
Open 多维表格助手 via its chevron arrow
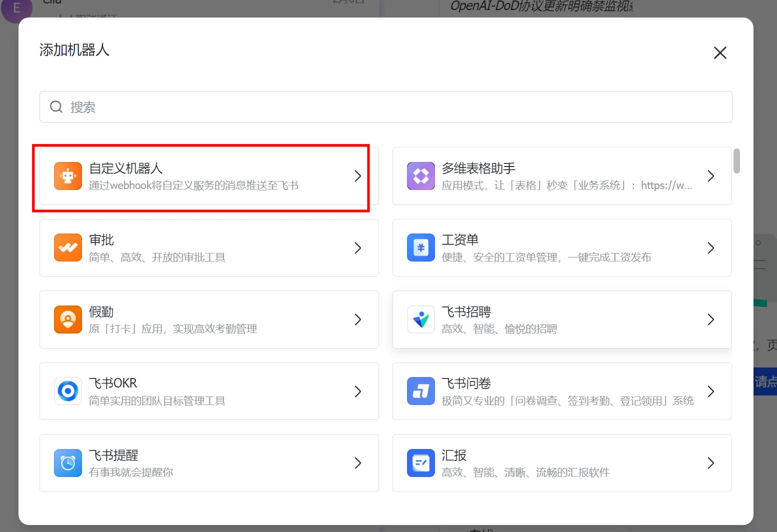pos(711,176)
